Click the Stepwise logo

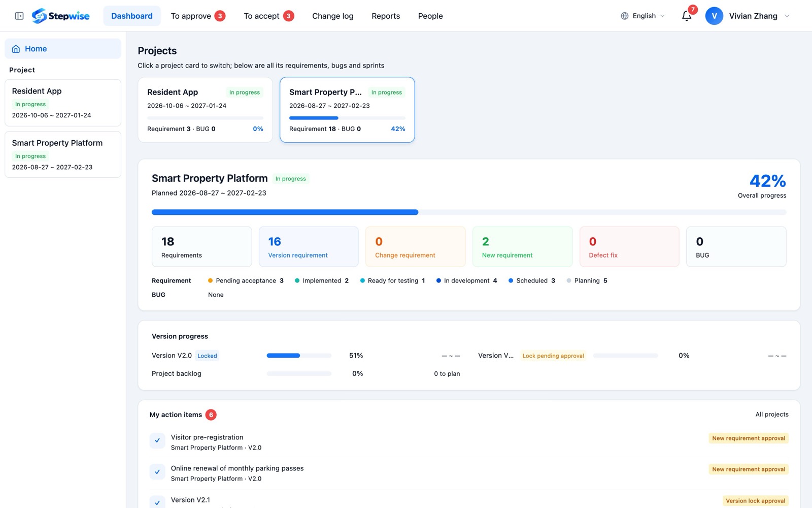60,16
